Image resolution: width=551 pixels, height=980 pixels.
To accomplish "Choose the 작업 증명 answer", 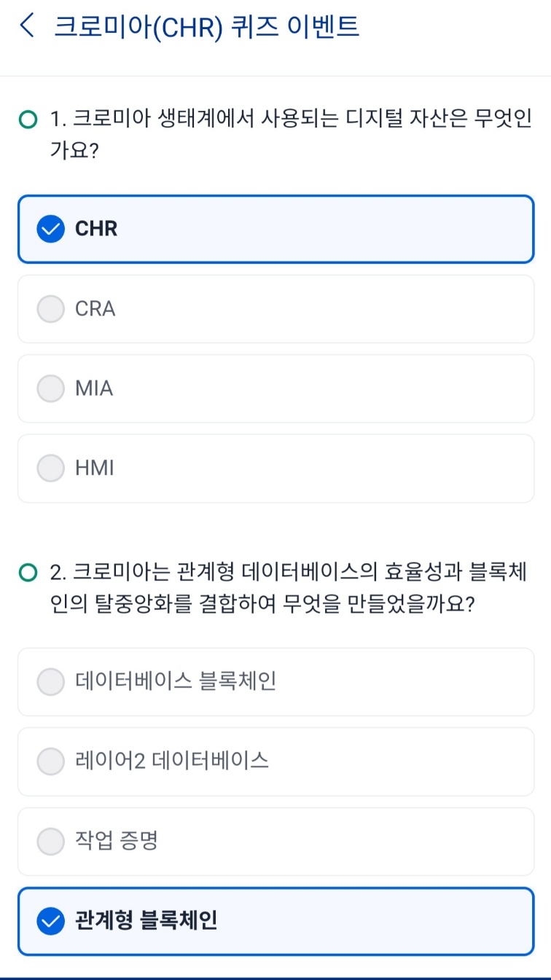I will point(275,842).
